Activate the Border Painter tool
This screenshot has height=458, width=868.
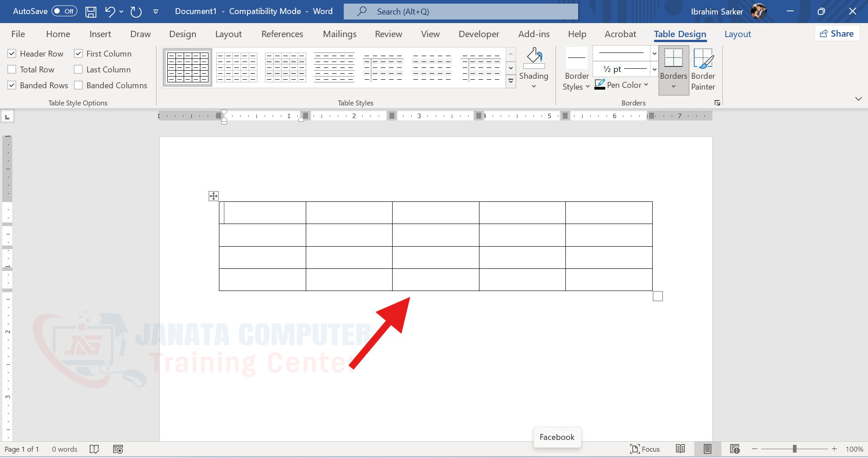[703, 70]
